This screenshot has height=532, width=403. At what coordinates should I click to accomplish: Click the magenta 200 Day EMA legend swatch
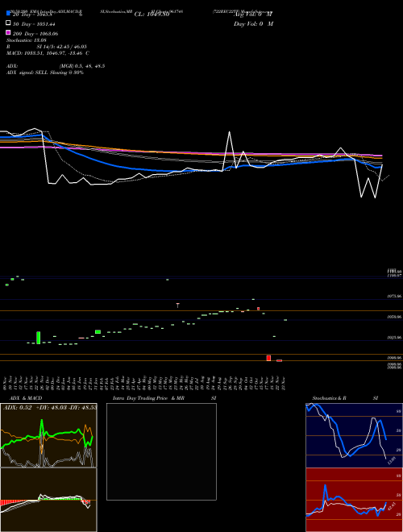coord(8,33)
